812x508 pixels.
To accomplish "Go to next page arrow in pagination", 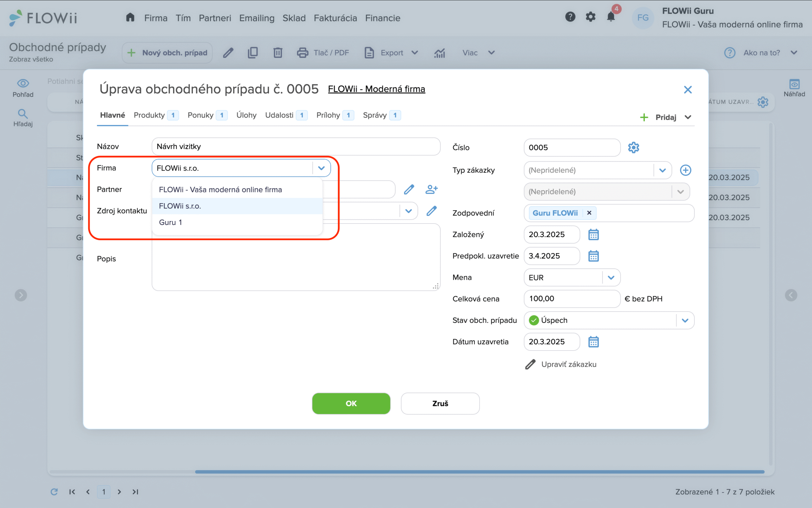I will click(119, 491).
